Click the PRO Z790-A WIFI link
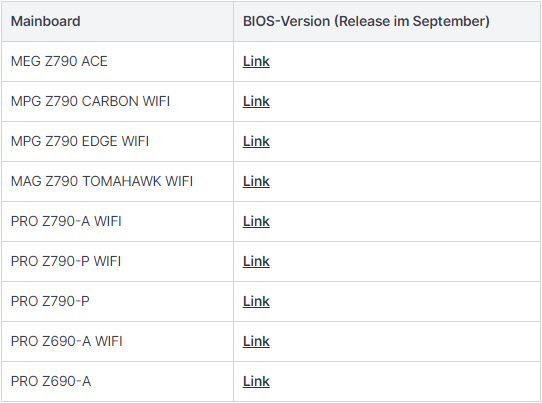Image resolution: width=542 pixels, height=403 pixels. click(256, 222)
